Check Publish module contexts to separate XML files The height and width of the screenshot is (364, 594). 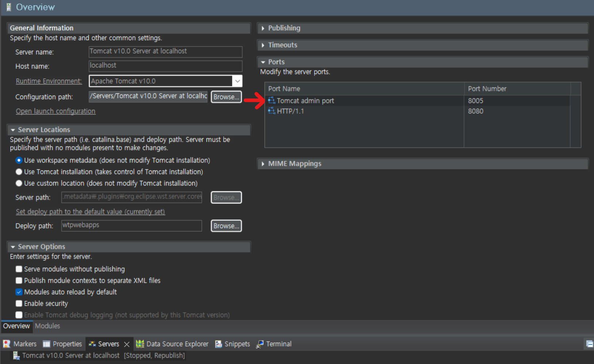click(x=19, y=281)
